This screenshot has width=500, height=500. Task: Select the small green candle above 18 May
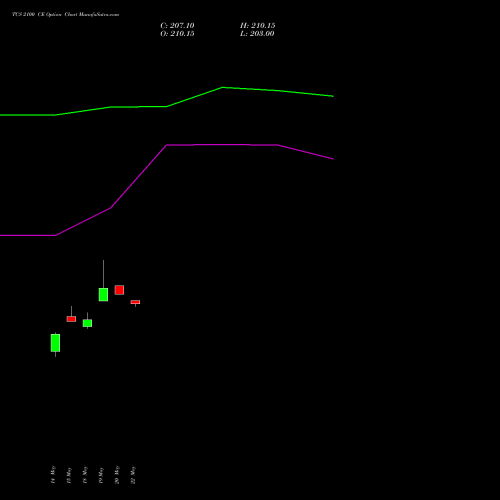(x=87, y=323)
